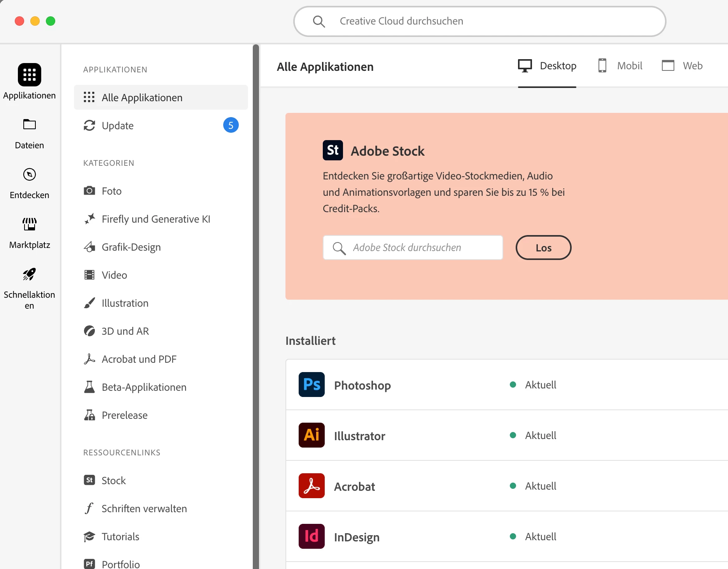Click the Adobe Stock St logo in banner
The width and height of the screenshot is (728, 569).
[x=333, y=150]
